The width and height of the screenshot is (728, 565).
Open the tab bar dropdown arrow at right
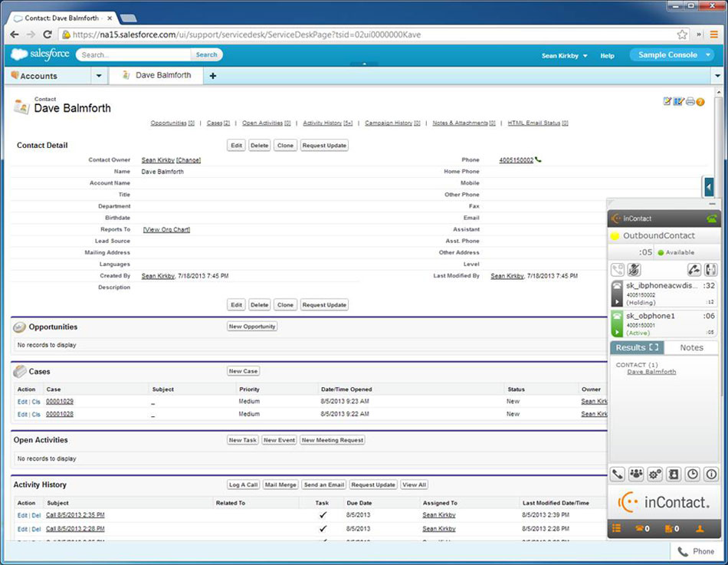point(718,76)
